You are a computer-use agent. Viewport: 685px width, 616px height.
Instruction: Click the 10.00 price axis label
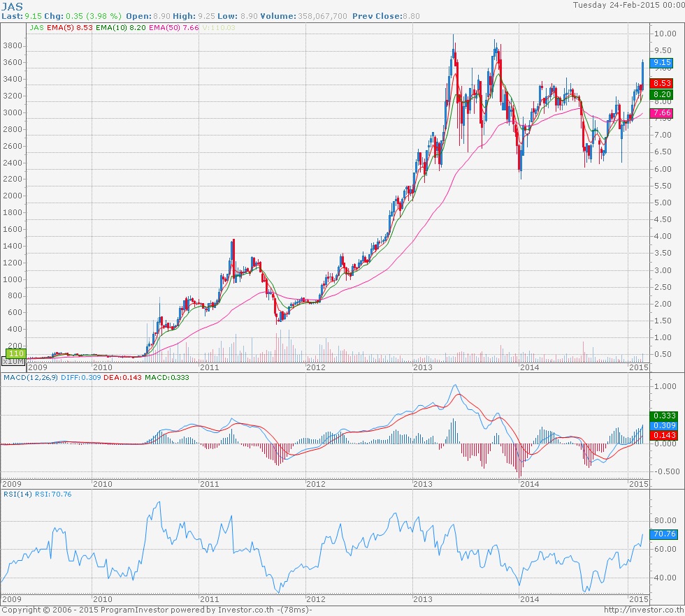coord(665,34)
